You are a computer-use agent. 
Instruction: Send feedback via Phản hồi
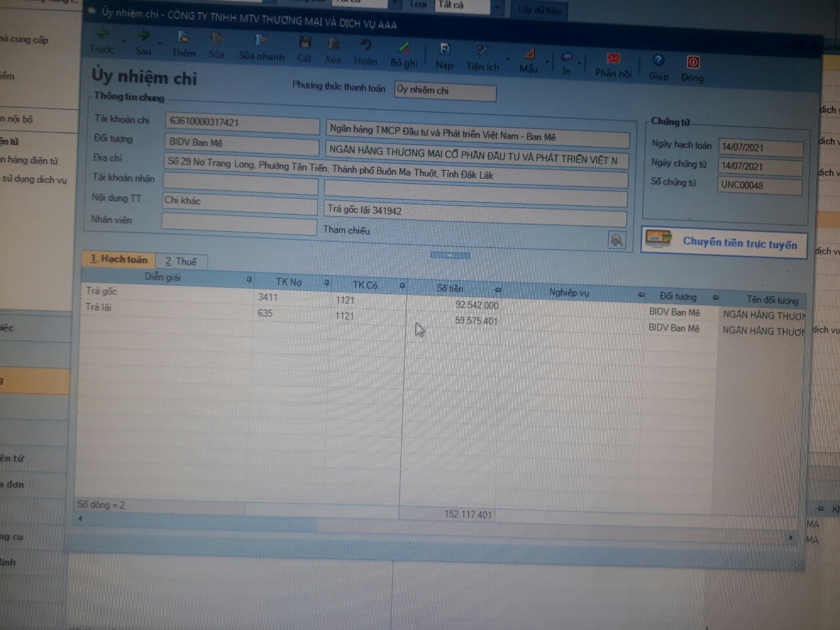point(613,65)
